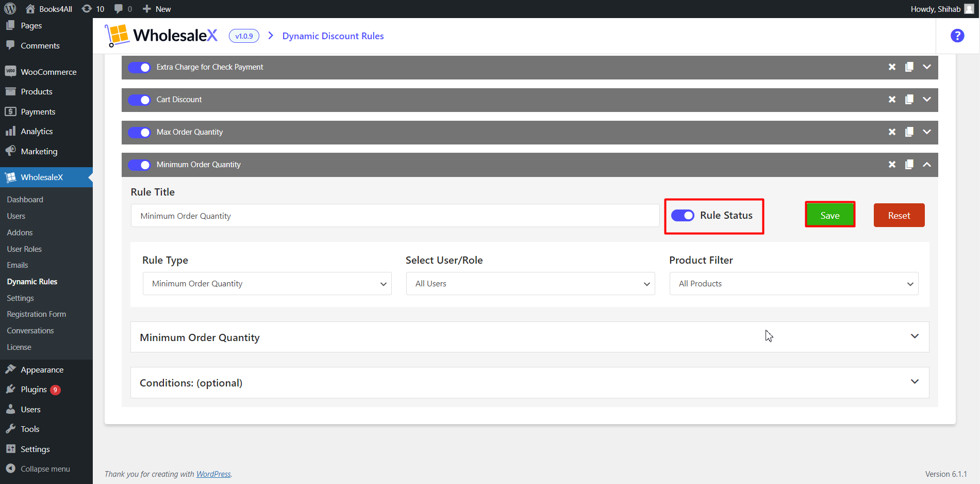The width and height of the screenshot is (980, 484).
Task: Delete the Extra Charge for Check Payment rule
Action: [x=892, y=67]
